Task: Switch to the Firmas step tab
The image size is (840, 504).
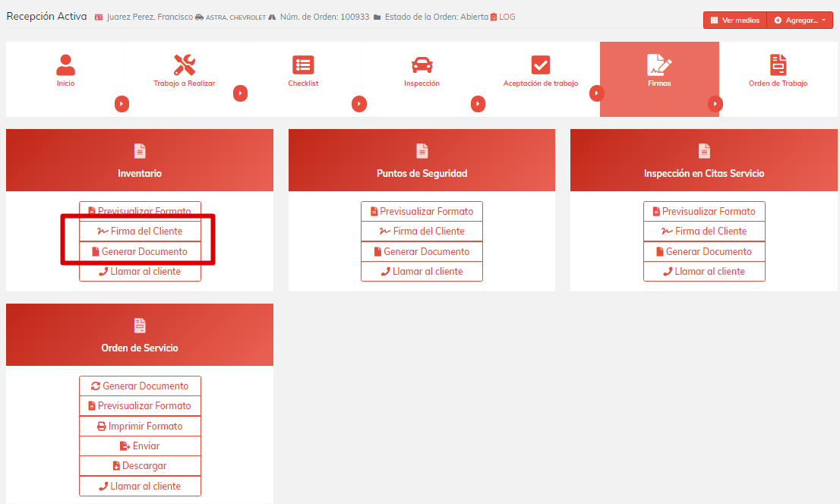Action: coord(659,79)
